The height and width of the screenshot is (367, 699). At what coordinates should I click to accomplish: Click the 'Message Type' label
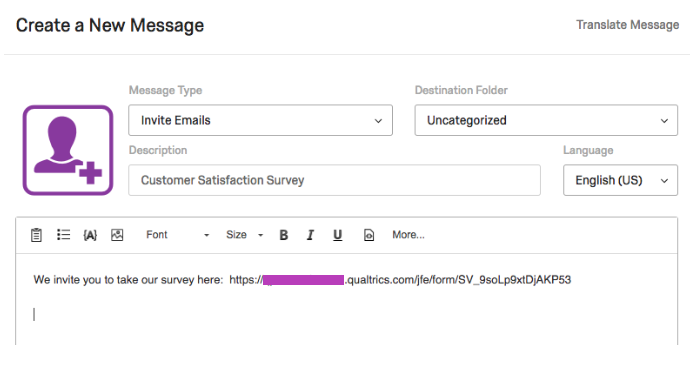(x=165, y=91)
